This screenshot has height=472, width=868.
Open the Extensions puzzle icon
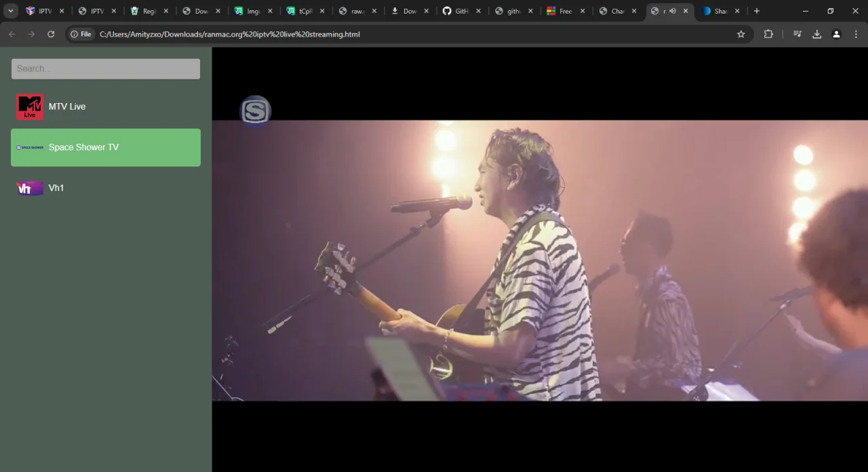click(768, 34)
